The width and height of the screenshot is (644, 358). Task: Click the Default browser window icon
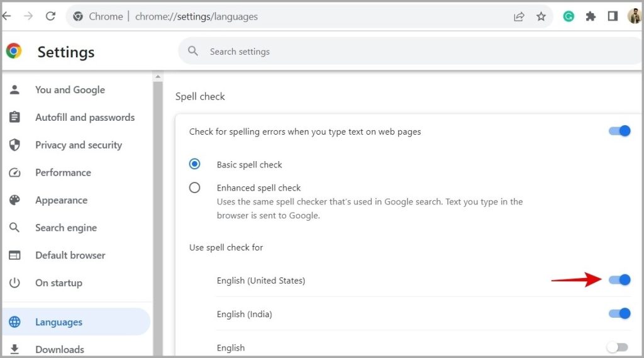pos(15,255)
